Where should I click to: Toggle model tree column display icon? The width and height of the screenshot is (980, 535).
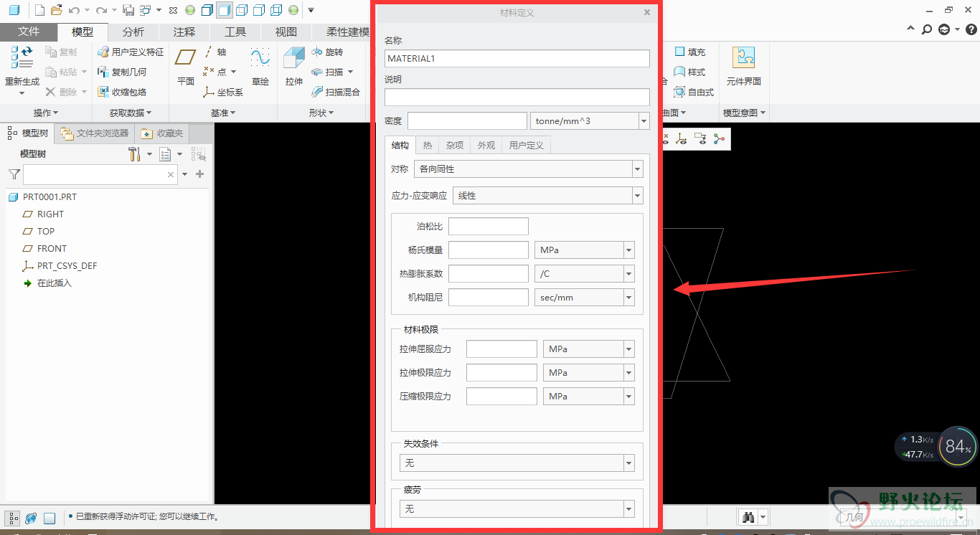coord(199,154)
